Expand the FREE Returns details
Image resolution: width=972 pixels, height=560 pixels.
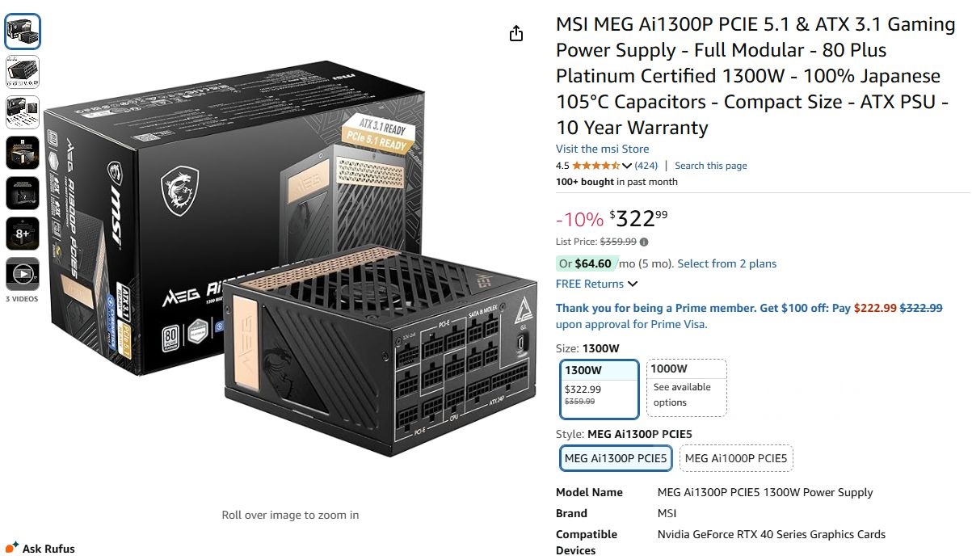click(597, 284)
